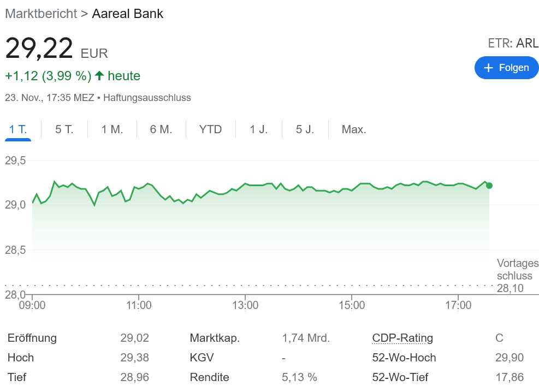Open the 1 J. chart view
The height and width of the screenshot is (392, 539).
(258, 129)
